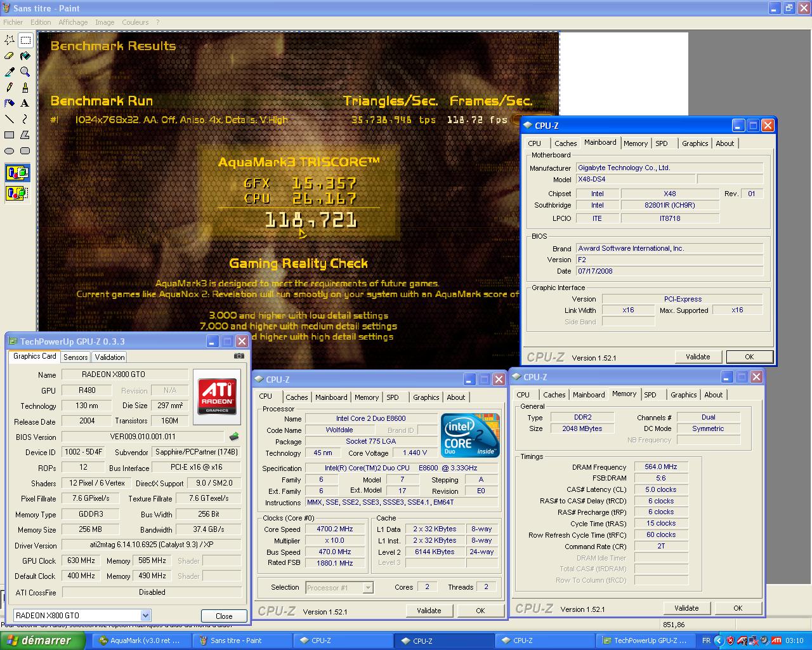Click the mainboard Model value X48-DS4
812x650 pixels.
point(635,180)
